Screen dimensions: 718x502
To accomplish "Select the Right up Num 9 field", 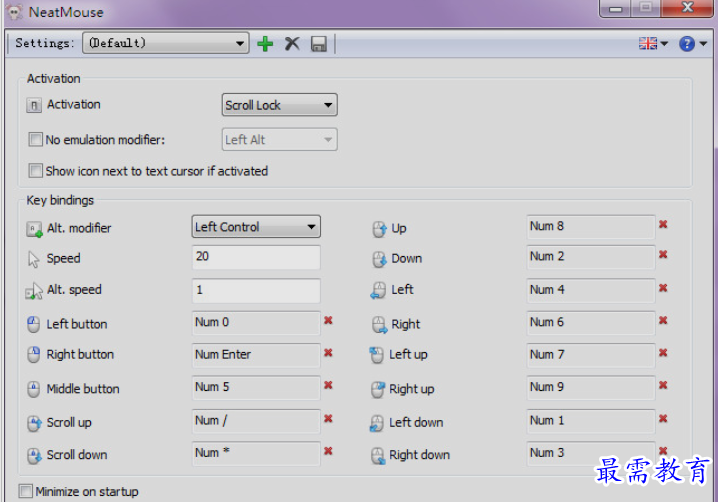I will tap(591, 387).
